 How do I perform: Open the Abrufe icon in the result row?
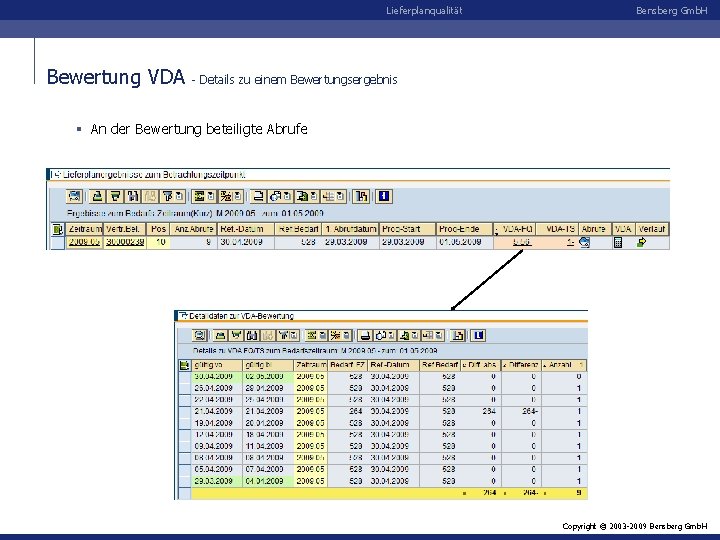click(x=585, y=242)
